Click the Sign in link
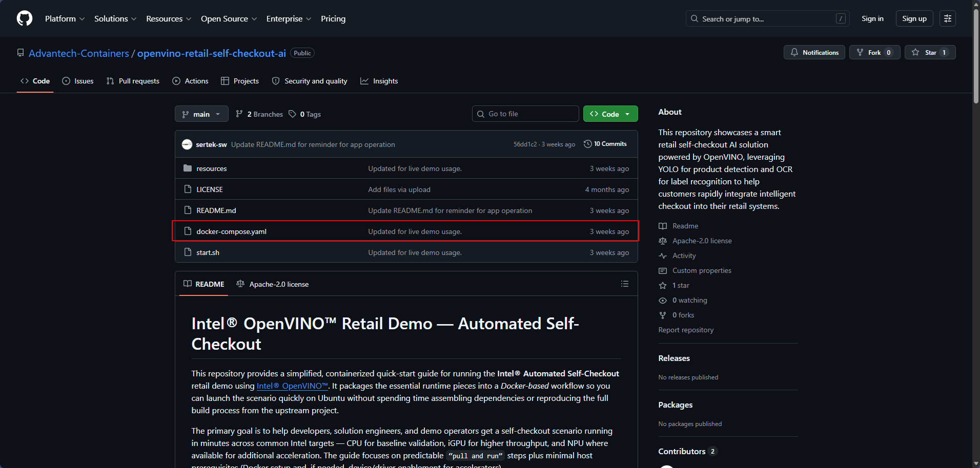Viewport: 980px width, 468px height. [872, 18]
